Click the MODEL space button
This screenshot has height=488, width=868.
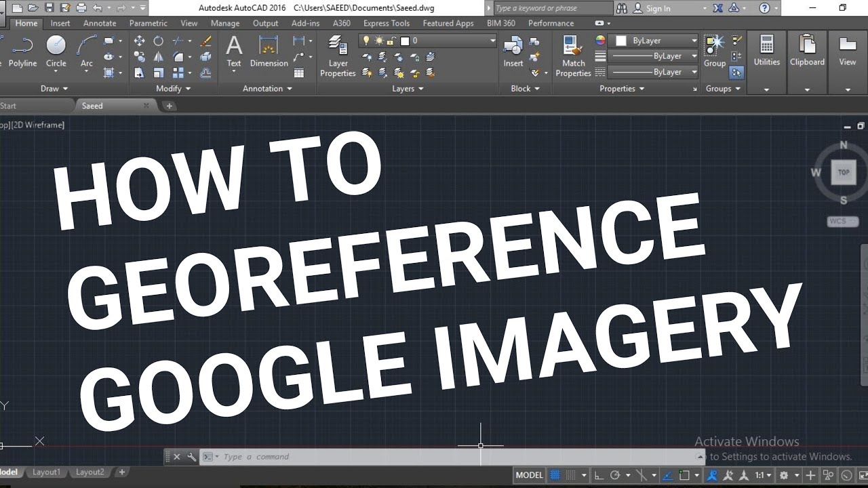coord(529,475)
